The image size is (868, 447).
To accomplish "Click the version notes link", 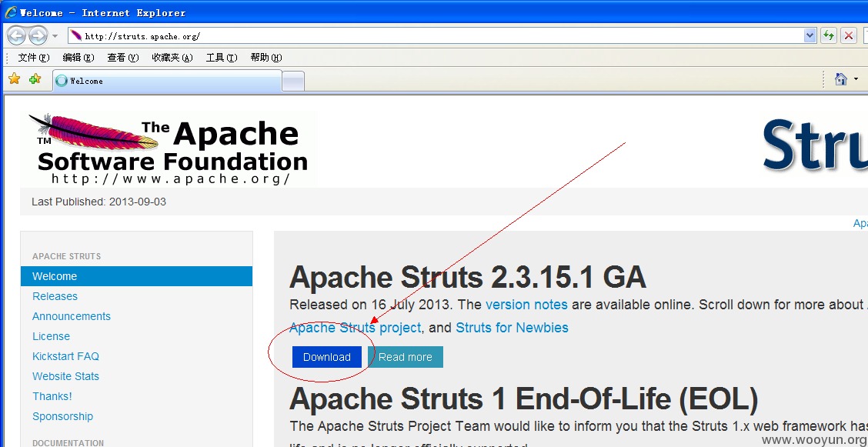I will tap(526, 304).
